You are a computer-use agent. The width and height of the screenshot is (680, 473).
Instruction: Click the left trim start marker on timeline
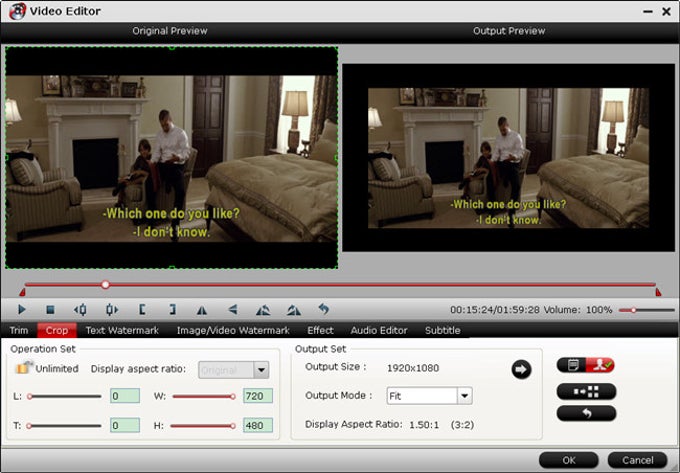[23, 293]
